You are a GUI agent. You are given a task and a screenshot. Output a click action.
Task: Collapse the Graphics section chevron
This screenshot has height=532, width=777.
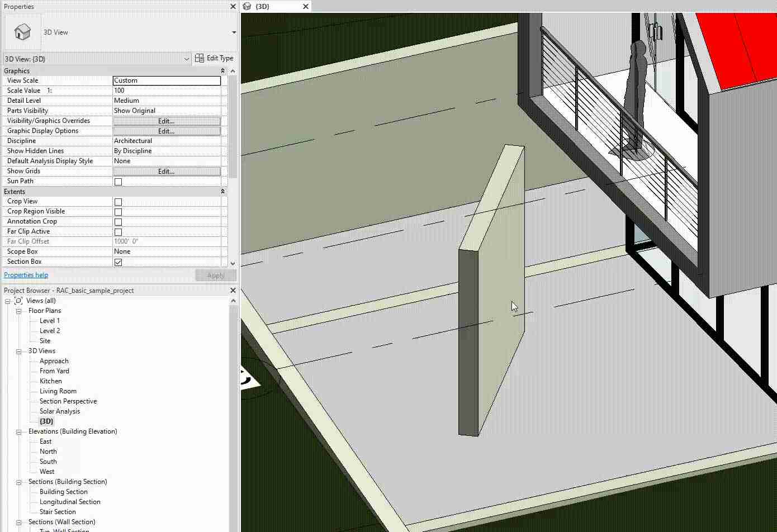pyautogui.click(x=222, y=70)
